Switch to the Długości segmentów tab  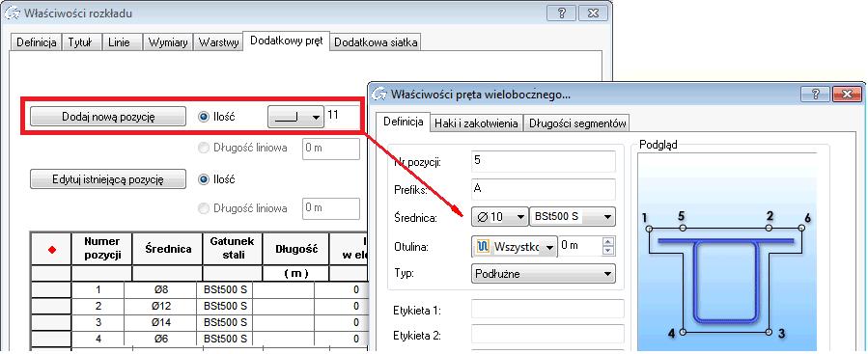[x=577, y=123]
